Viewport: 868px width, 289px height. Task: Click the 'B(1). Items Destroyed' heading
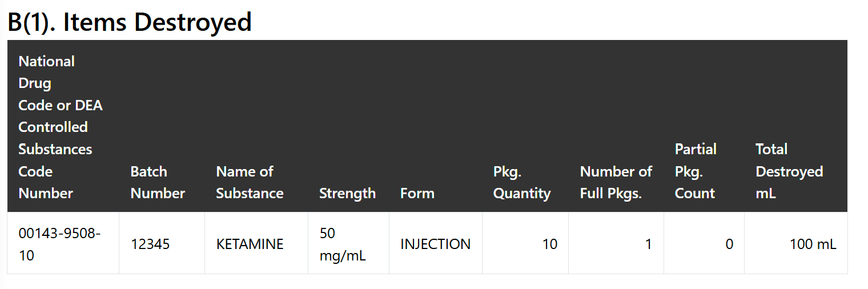(x=129, y=22)
